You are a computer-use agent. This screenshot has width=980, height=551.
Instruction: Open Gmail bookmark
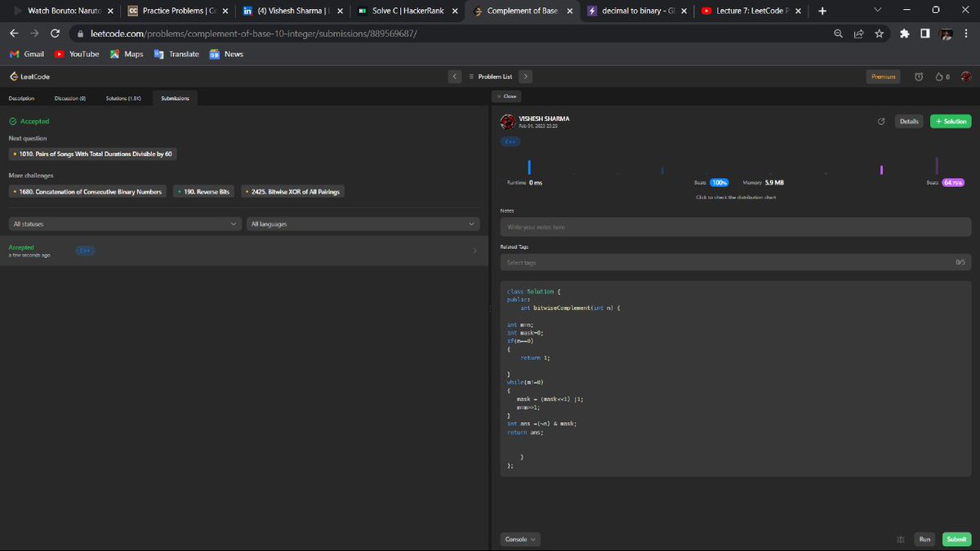click(x=27, y=54)
